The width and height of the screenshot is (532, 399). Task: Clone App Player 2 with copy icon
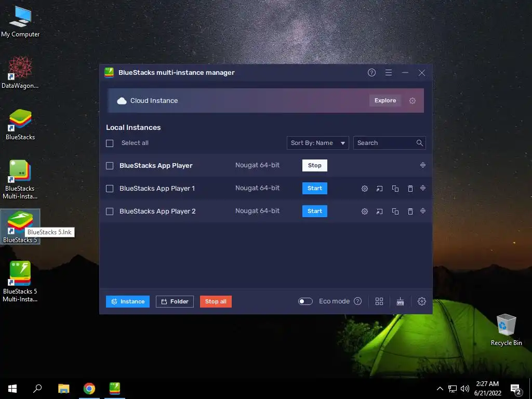coord(395,211)
